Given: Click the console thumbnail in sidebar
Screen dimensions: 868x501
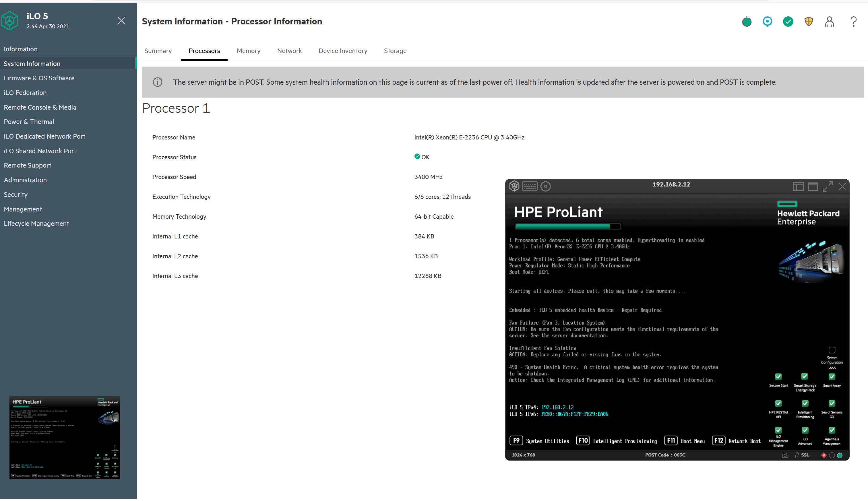Looking at the screenshot, I should click(x=64, y=437).
